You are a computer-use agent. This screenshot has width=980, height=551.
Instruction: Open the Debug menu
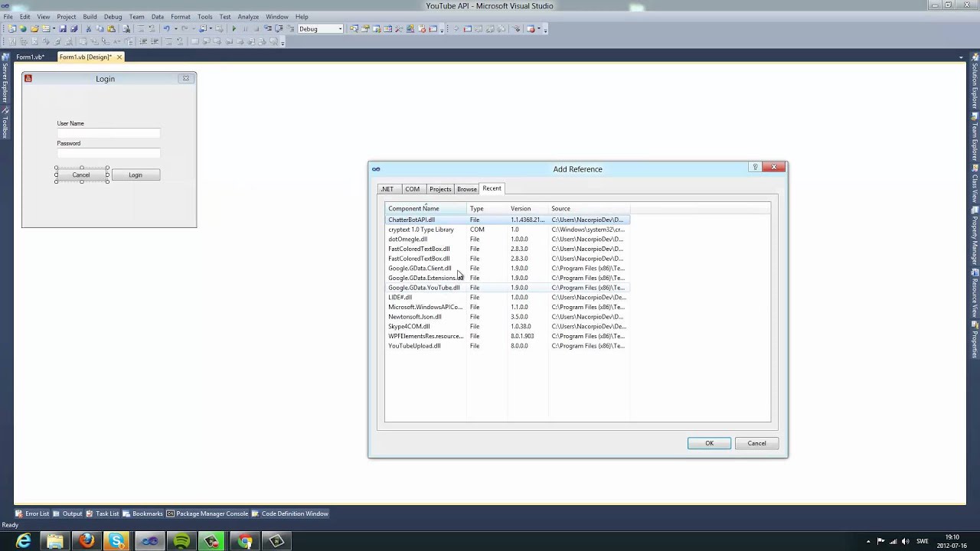coord(113,17)
